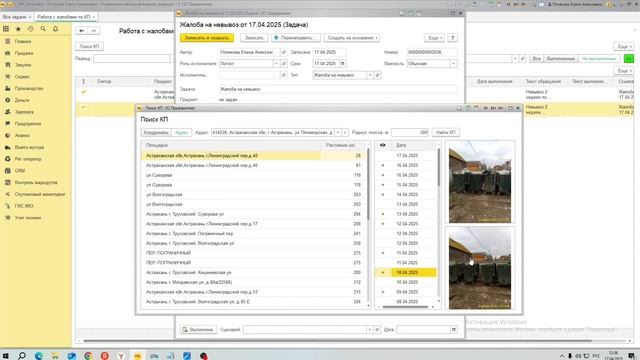Open the search magnifier in sidebar header
640x360 pixels.
[x=43, y=29]
